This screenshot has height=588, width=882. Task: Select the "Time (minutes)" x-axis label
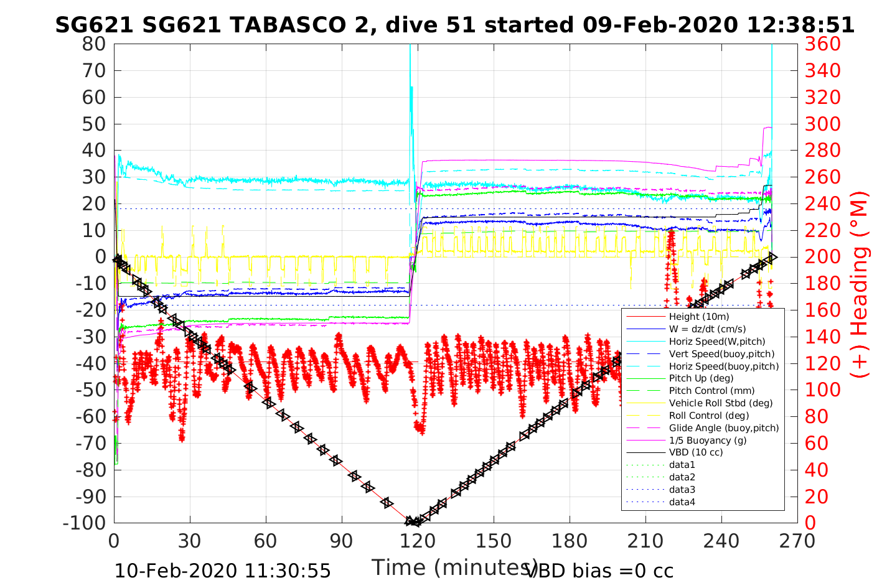point(454,567)
